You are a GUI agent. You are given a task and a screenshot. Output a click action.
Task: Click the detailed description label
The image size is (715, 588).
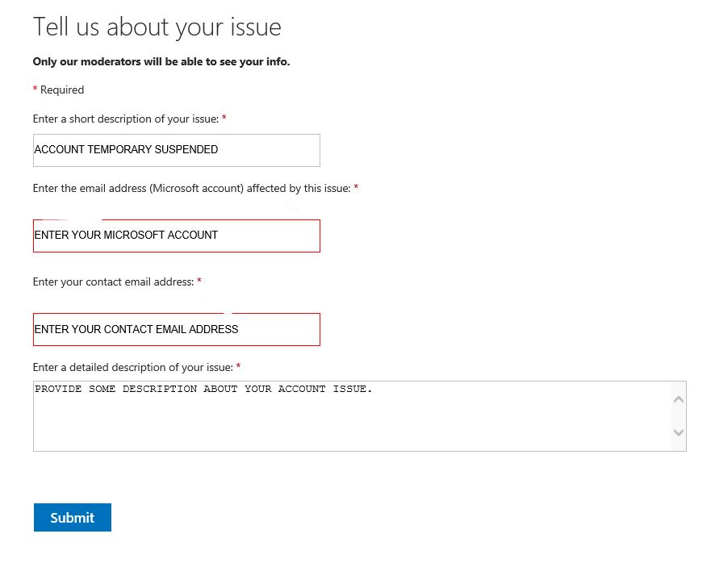pos(132,367)
